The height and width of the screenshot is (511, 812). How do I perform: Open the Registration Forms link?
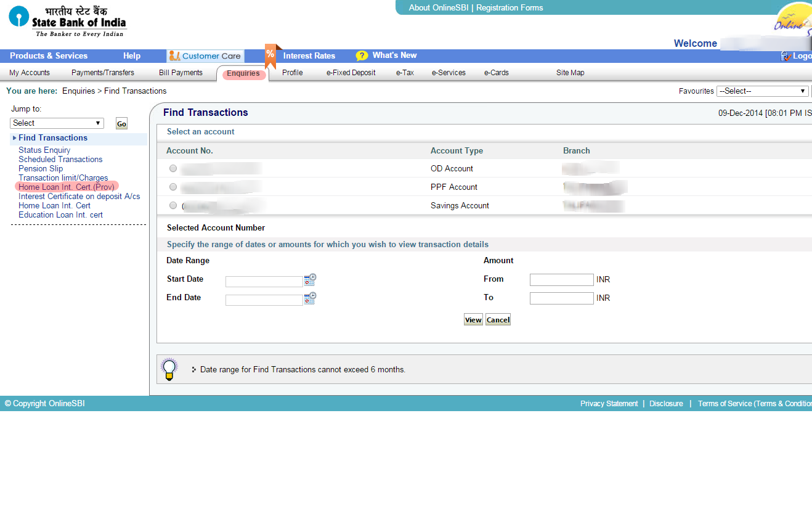tap(510, 8)
